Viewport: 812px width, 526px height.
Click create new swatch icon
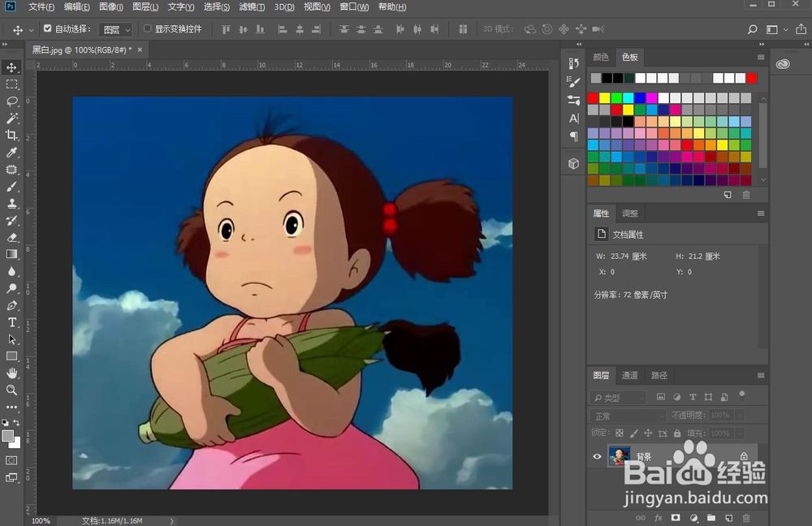728,195
